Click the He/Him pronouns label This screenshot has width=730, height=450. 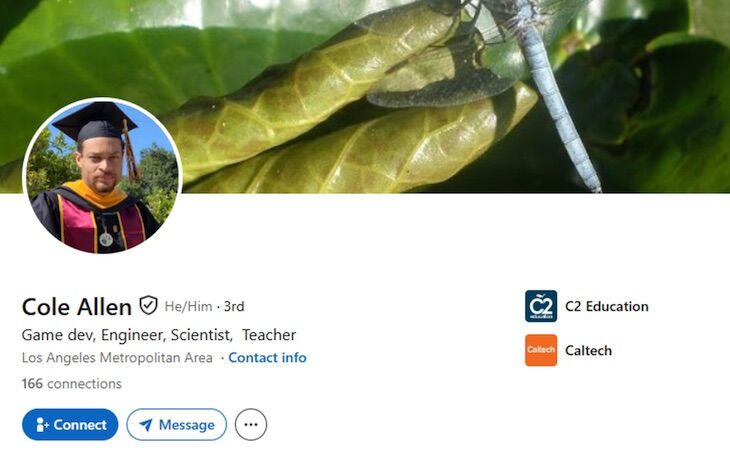click(x=188, y=306)
